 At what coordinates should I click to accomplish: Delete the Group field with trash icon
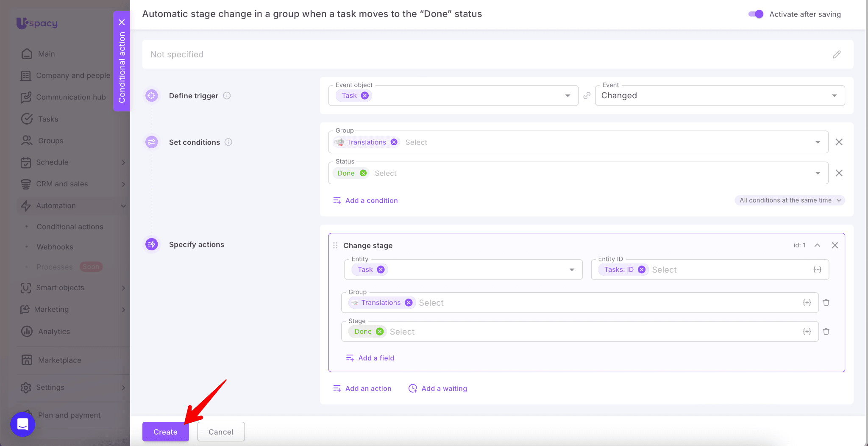(826, 302)
